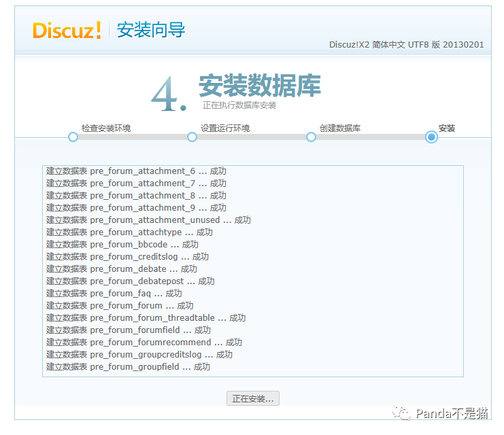Click the Discuz!X2 简体中文 UTF8 版 version text
The image size is (504, 435).
point(406,44)
